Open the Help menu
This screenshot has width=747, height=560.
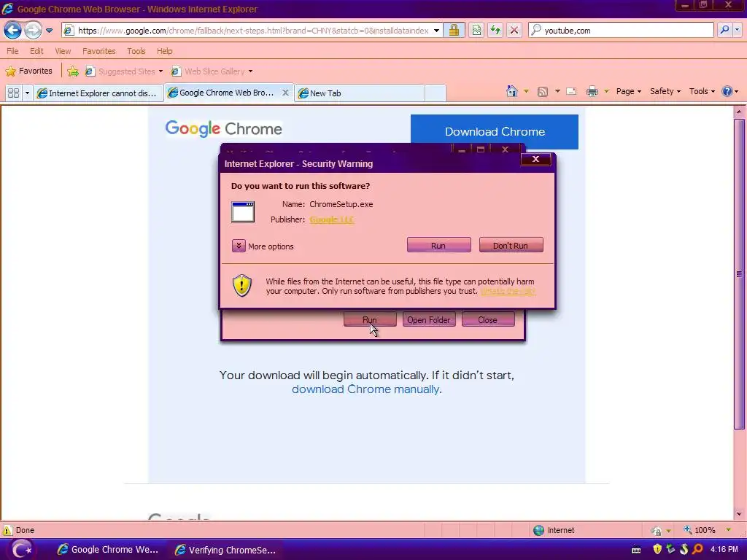click(165, 51)
